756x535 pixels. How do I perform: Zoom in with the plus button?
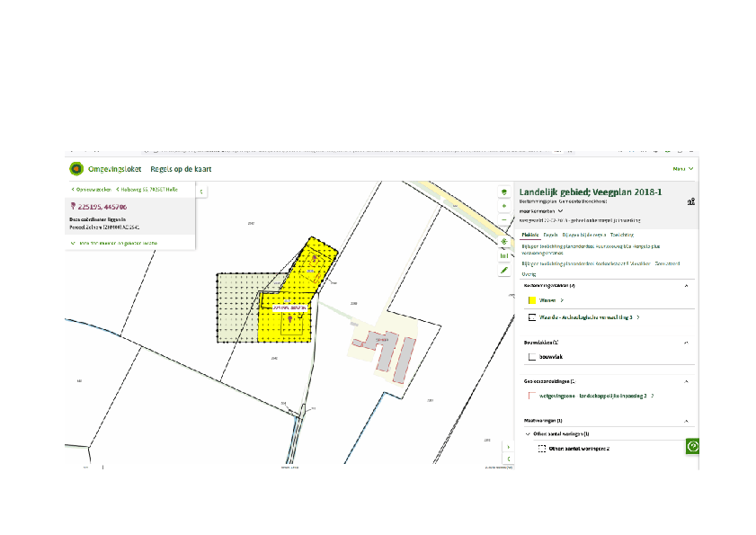coord(503,206)
